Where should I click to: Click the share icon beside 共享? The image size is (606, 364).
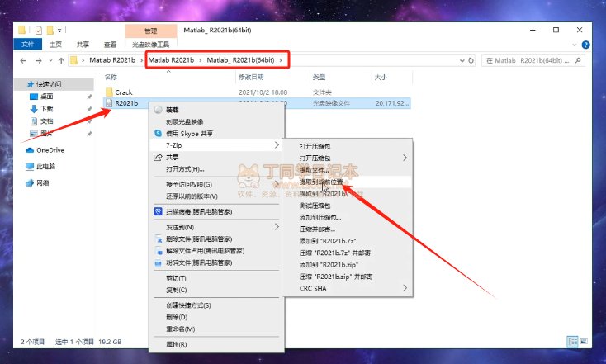(x=158, y=157)
